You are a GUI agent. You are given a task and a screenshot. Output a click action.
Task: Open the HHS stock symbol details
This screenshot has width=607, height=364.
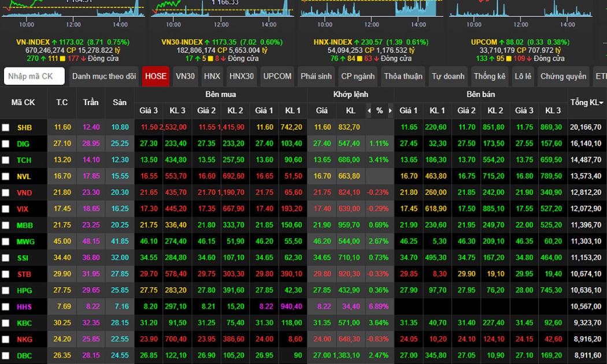24,307
